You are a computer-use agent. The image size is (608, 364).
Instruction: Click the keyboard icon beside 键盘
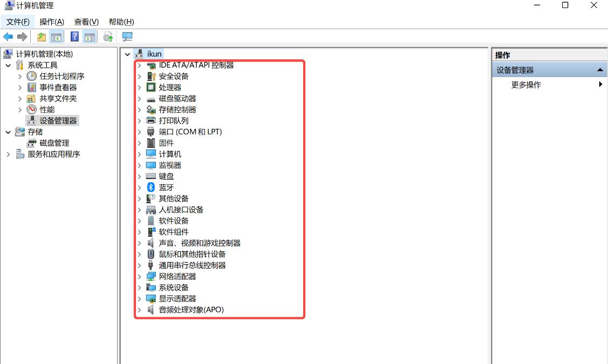(x=151, y=176)
